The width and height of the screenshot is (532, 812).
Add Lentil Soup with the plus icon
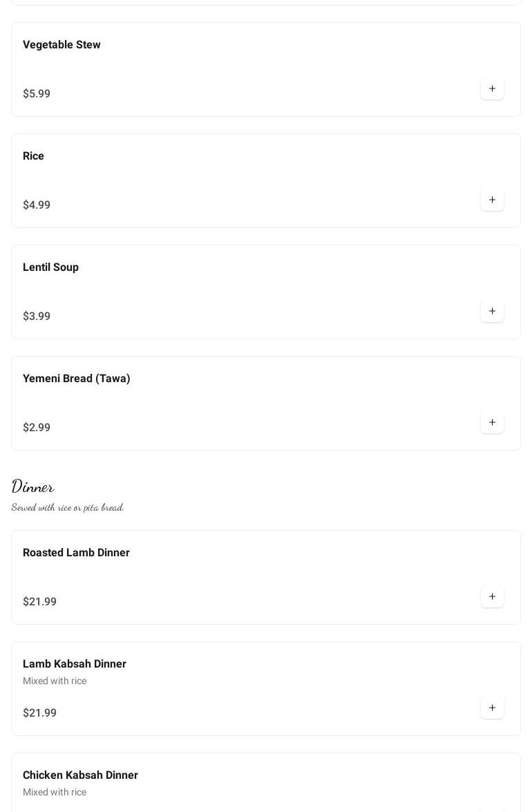point(492,311)
